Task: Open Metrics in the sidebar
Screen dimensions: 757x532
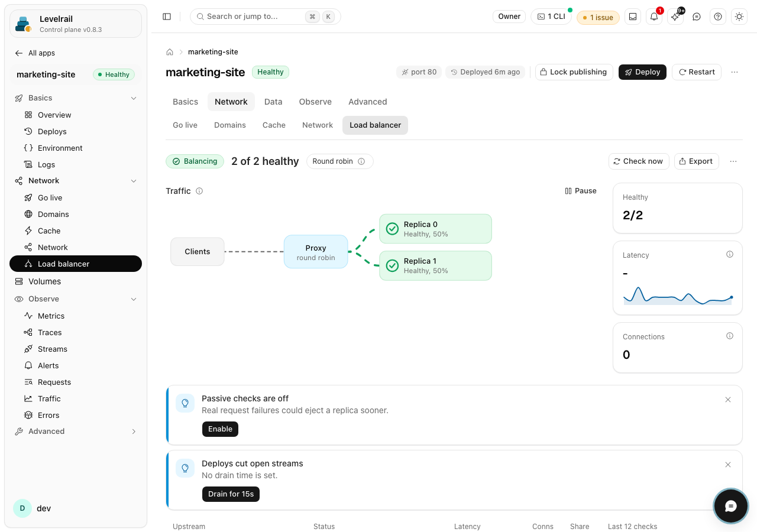Action: (76, 316)
